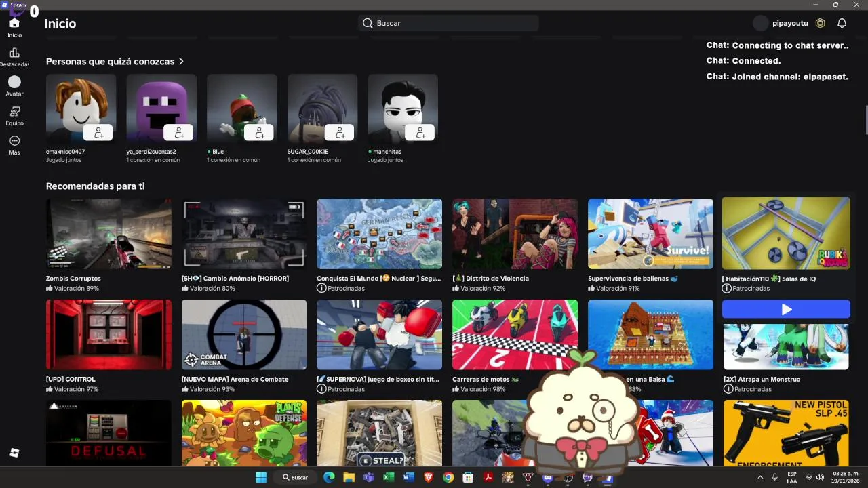This screenshot has width=868, height=488.
Task: Click the Roblox Studio logo in sidebar
Action: [x=14, y=453]
